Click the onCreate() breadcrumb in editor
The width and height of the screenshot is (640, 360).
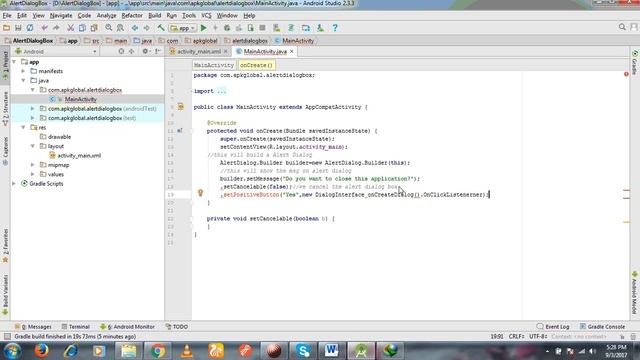(x=256, y=65)
